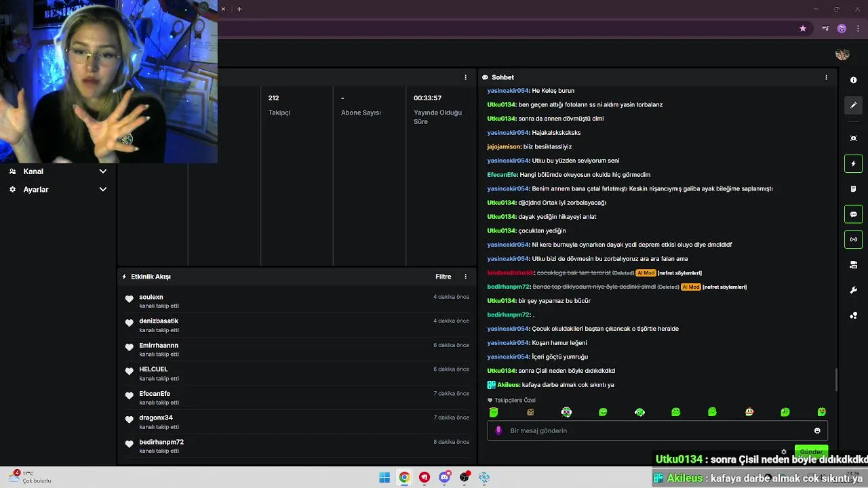
Task: Click the heart icon next to soulexn
Action: 130,299
